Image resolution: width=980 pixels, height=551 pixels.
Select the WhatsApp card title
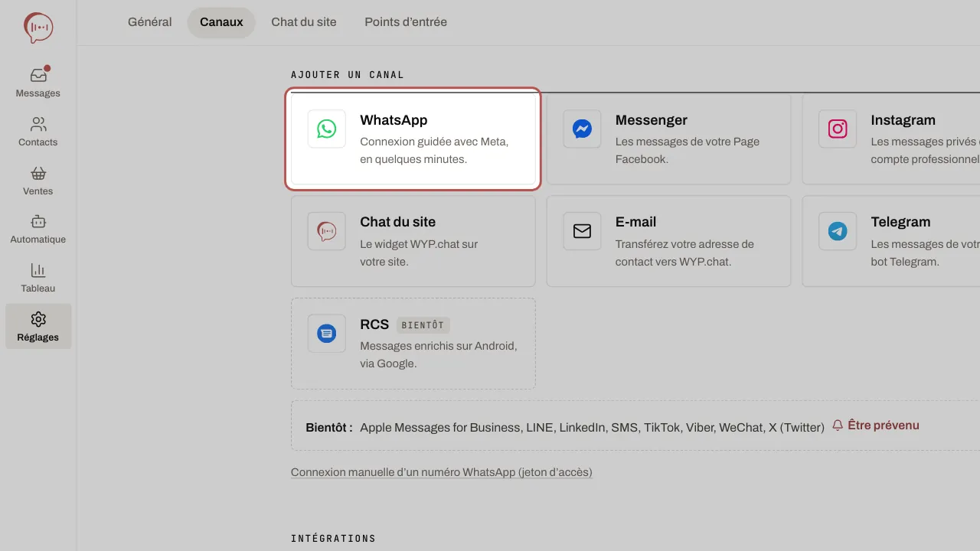coord(394,120)
